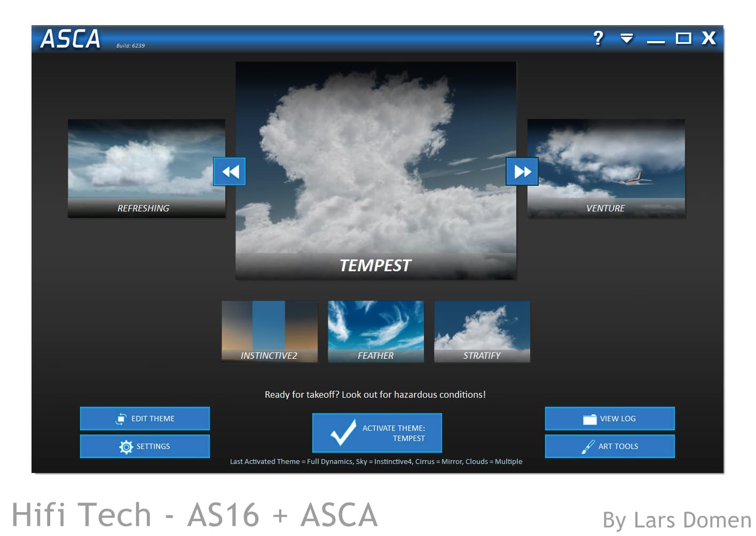Choose the Stratify cloud theme thumbnail

click(482, 332)
